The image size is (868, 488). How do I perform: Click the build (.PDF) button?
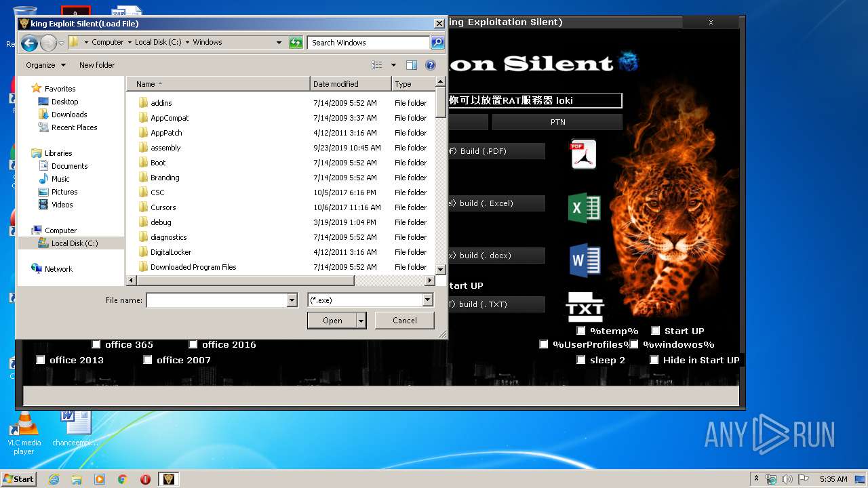click(496, 151)
